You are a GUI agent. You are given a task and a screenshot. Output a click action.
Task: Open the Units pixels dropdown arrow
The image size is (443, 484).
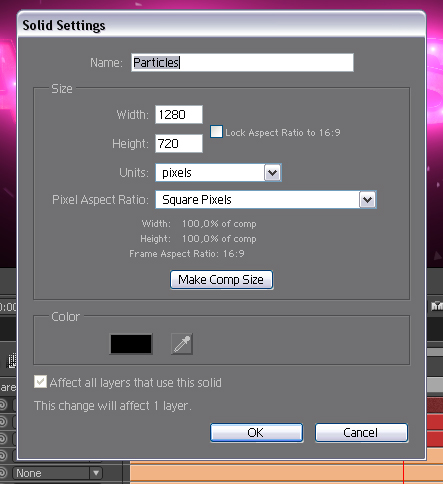point(272,173)
